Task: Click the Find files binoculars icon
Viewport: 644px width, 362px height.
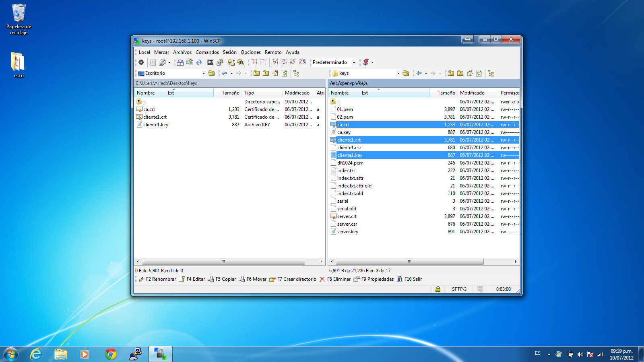Action: [x=241, y=62]
